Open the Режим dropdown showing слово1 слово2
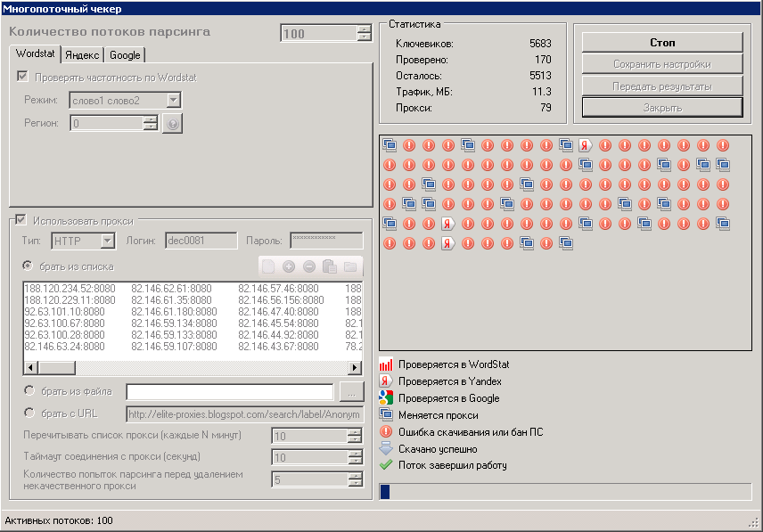The height and width of the screenshot is (532, 763). click(x=174, y=101)
